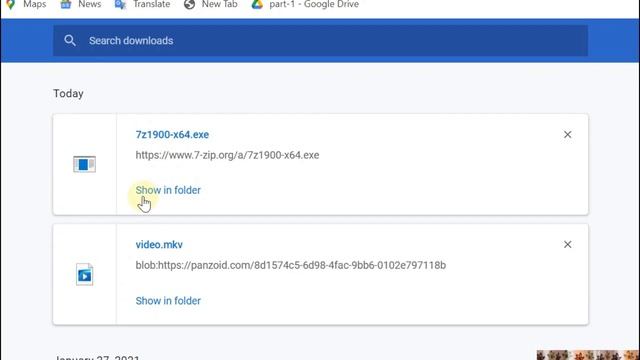Open the video.mkv file link

[x=159, y=244]
